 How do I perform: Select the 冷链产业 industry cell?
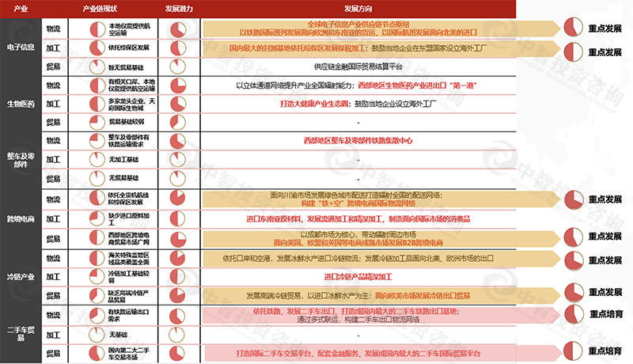click(x=21, y=277)
